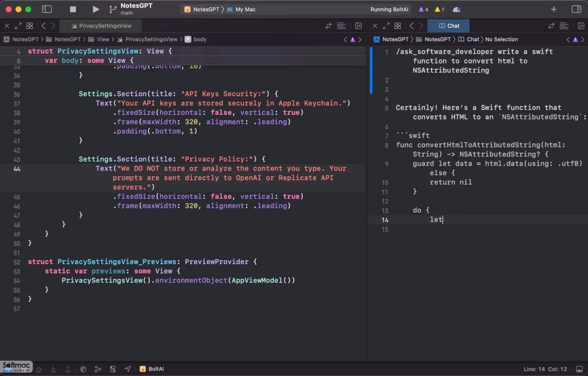Viewport: 588px width, 376px height.
Task: Choose the My Mac run destination
Action: (241, 9)
